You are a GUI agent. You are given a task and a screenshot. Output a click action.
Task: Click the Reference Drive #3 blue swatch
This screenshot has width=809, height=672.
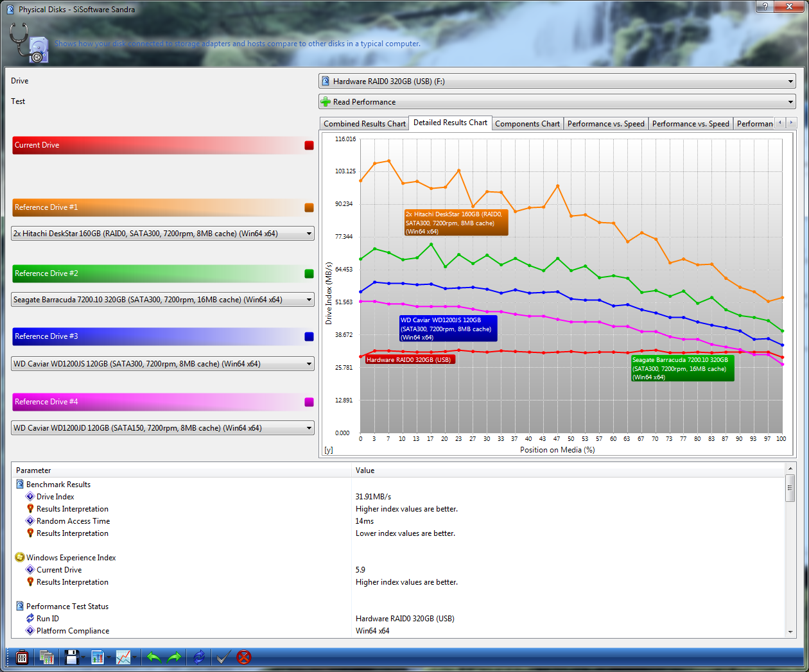pyautogui.click(x=309, y=337)
